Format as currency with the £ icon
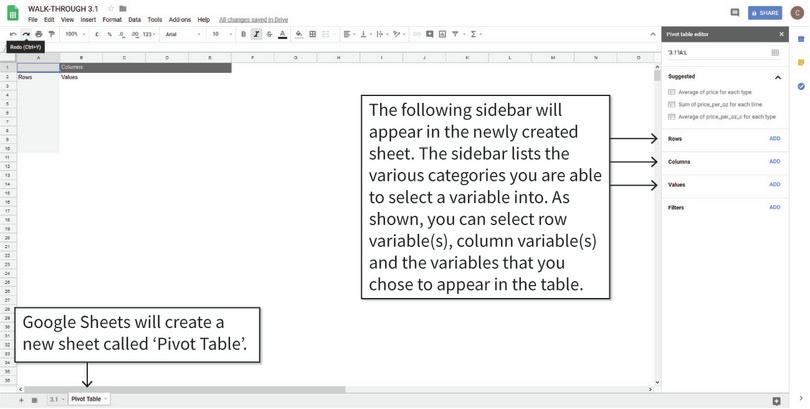 tap(97, 34)
